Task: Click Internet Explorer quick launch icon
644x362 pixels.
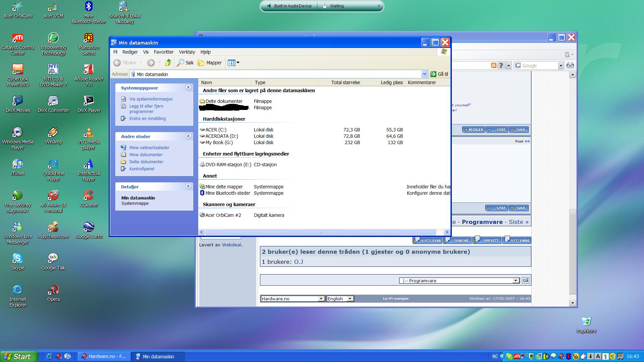Action: click(49, 356)
